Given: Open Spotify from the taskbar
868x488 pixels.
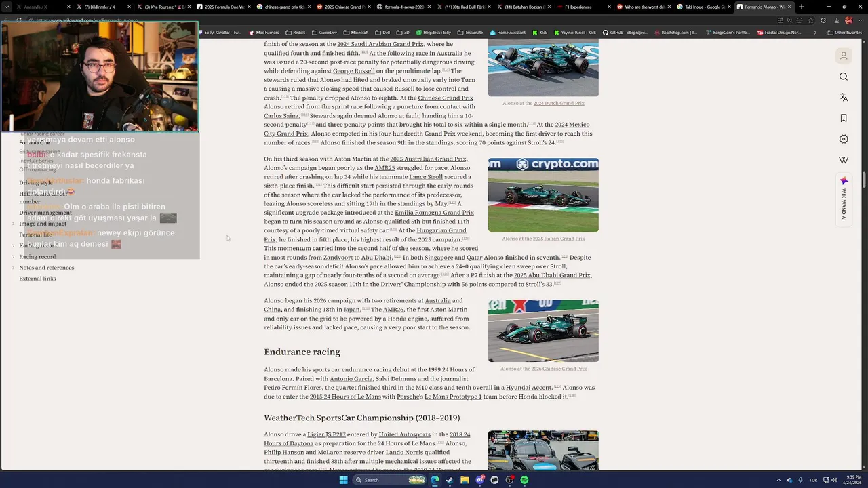Looking at the screenshot, I should 524,480.
